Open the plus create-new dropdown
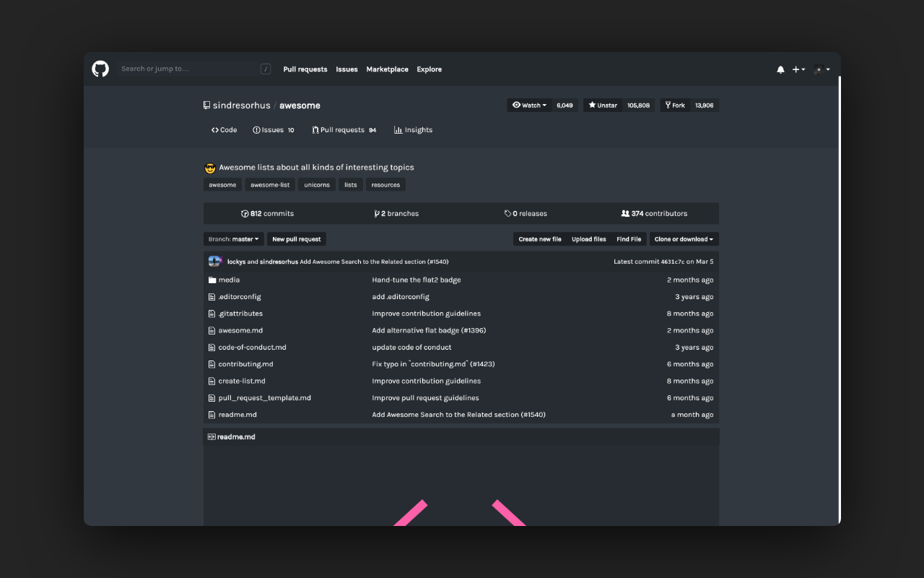 tap(798, 69)
